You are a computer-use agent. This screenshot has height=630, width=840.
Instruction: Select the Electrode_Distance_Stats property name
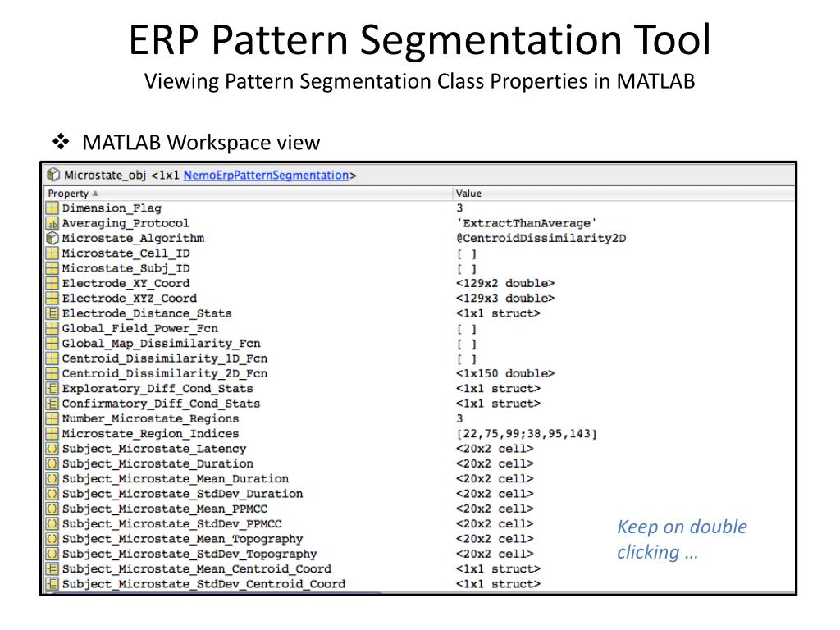coord(147,313)
